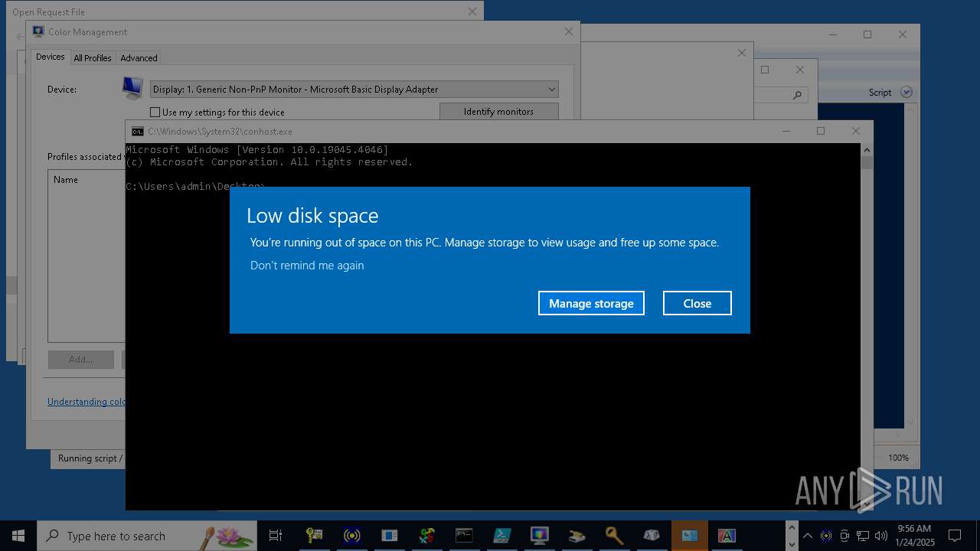Close the Low disk space dialog
The image size is (980, 551).
[697, 303]
